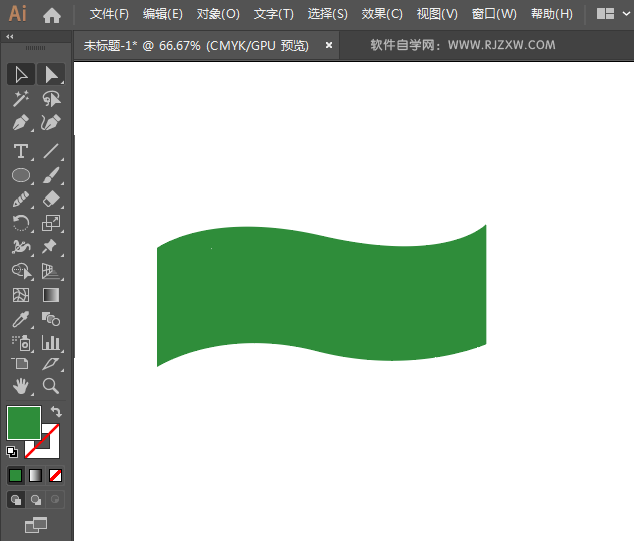Select the Selection tool (black arrow outline)

click(21, 74)
